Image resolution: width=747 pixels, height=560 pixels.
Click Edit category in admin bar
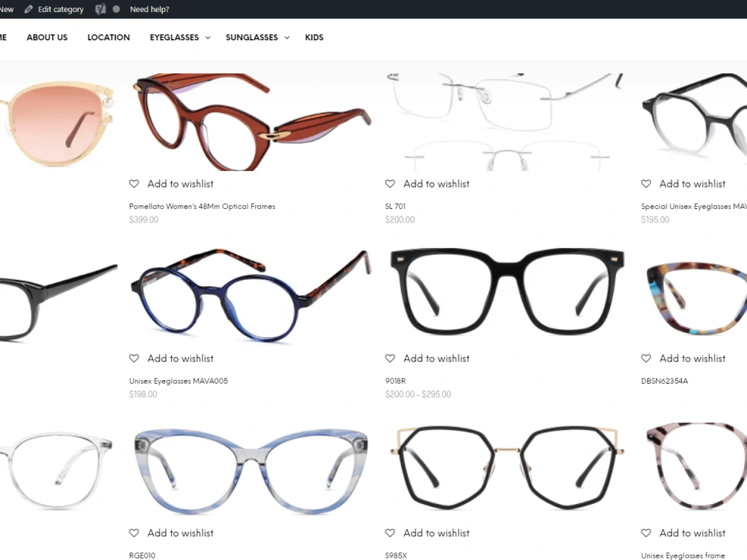tap(61, 9)
